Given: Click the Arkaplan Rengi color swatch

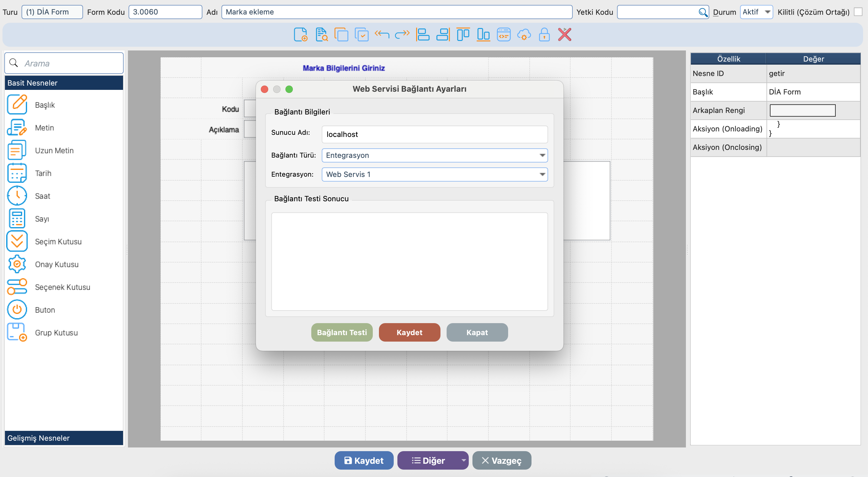Looking at the screenshot, I should click(802, 110).
